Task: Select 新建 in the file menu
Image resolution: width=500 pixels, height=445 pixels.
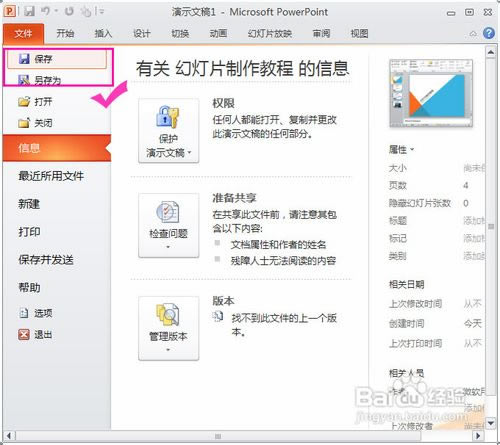Action: [x=29, y=204]
